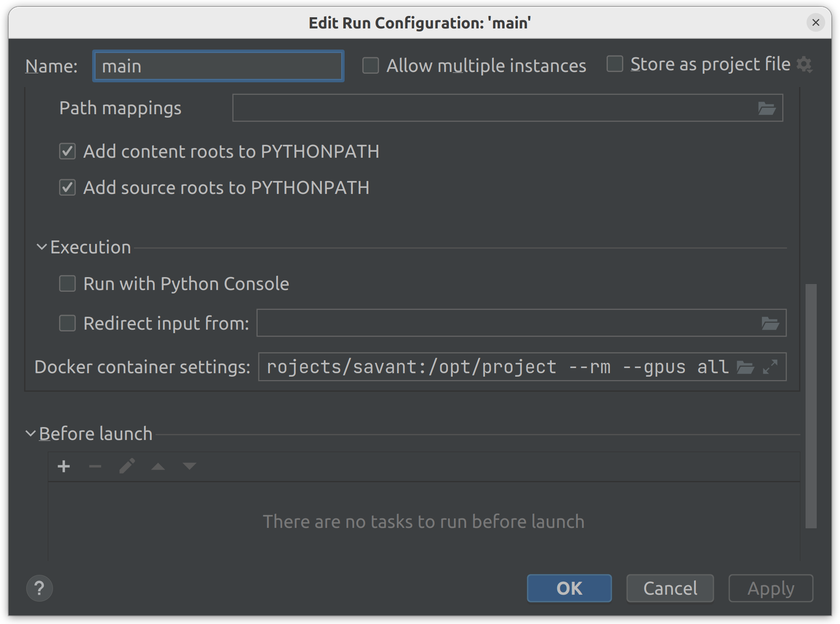Screen dimensions: 840x624
Task: Uncheck Add content roots to PYTHONPATH
Action: (67, 151)
